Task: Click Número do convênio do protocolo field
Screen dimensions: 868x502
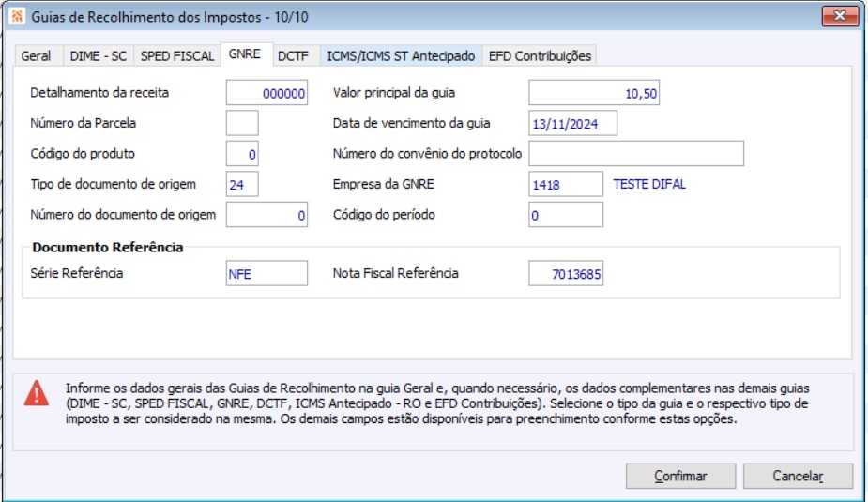Action: tap(636, 153)
